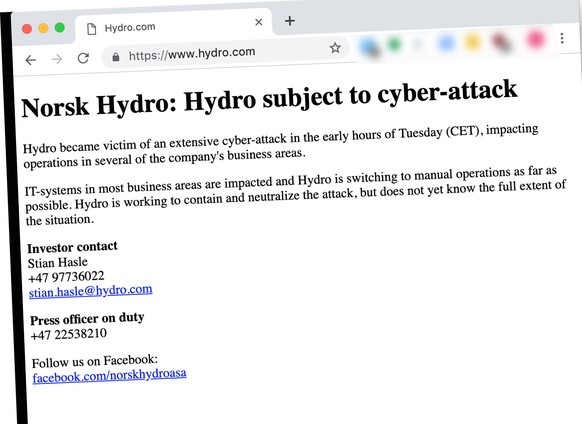Click phone number '+47 22538210'
This screenshot has width=582, height=424.
[69, 334]
